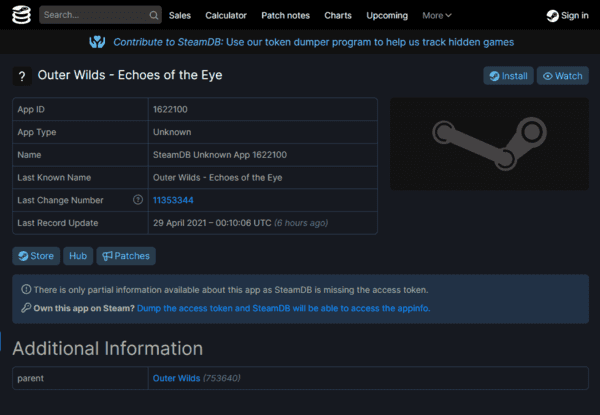Click Sign in with Steam

point(567,16)
